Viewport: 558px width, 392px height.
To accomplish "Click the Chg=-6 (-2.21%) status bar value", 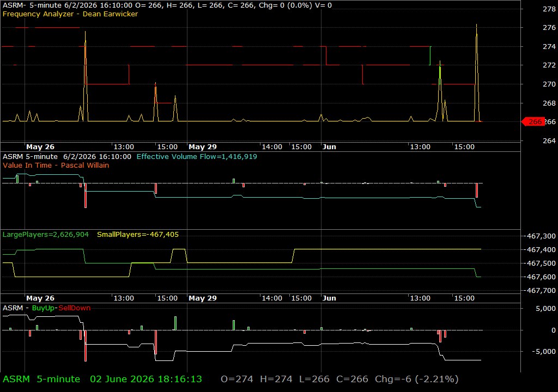I will pyautogui.click(x=417, y=379).
